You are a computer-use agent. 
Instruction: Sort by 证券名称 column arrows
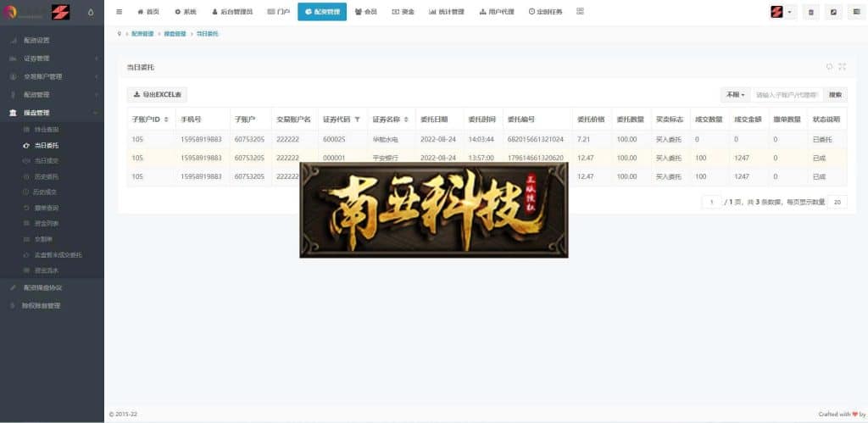click(x=406, y=120)
